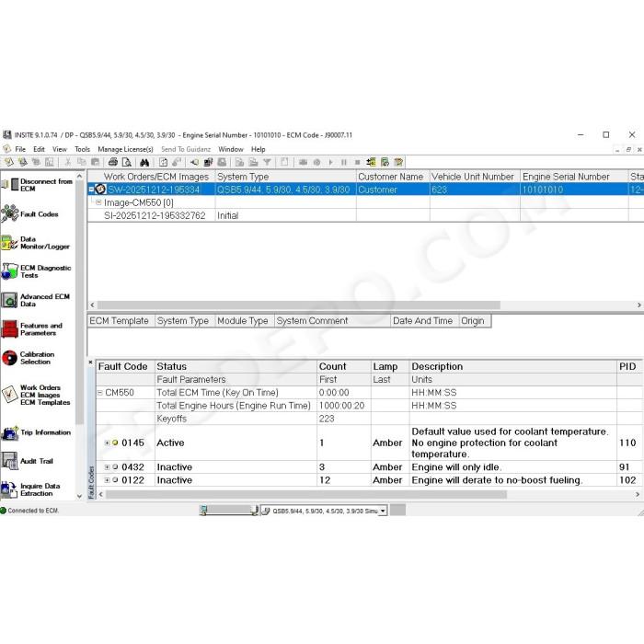The width and height of the screenshot is (644, 644).
Task: Open Audit Trail
Action: coord(27,461)
